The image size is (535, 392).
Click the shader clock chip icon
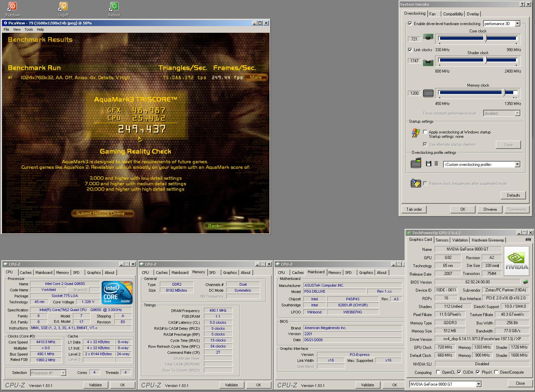428,62
